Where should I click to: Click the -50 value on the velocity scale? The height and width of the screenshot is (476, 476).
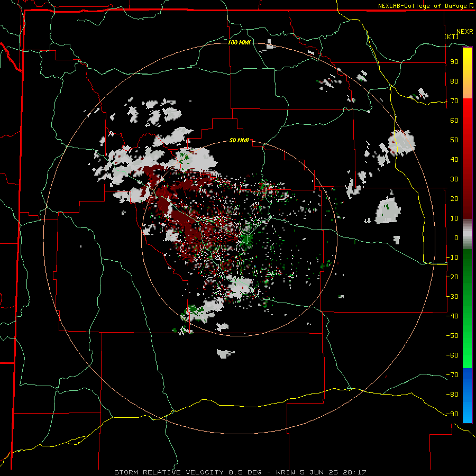(452, 335)
